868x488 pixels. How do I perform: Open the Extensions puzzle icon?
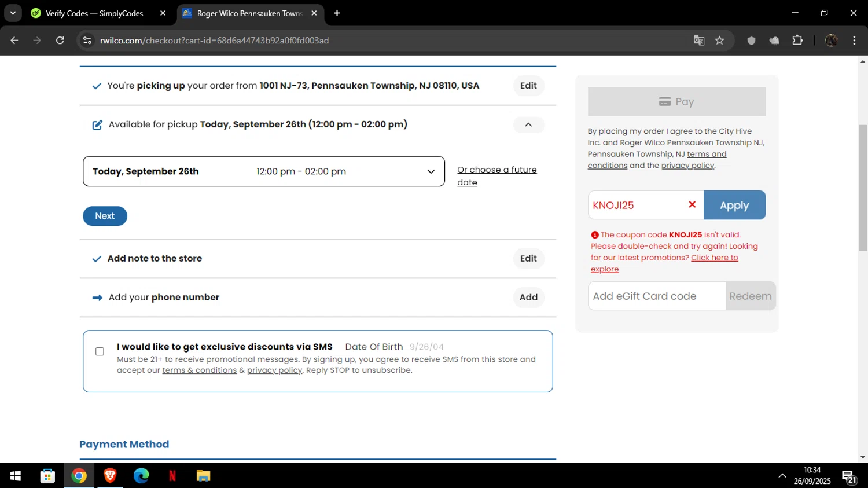tap(797, 41)
